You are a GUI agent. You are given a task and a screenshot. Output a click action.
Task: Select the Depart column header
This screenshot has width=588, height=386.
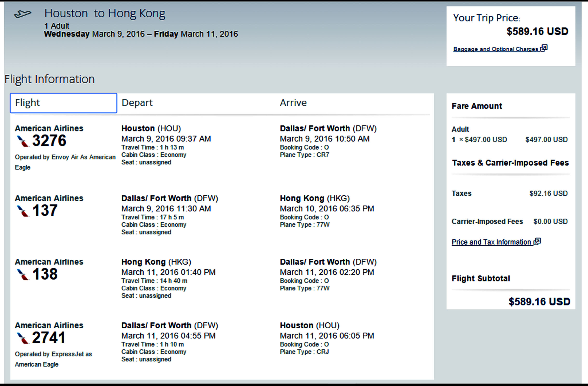[137, 103]
